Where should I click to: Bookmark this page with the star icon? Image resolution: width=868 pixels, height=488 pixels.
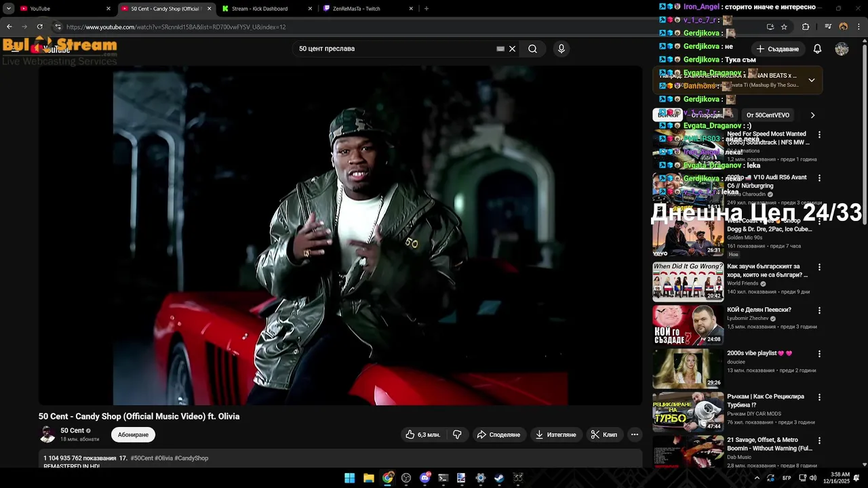(784, 27)
